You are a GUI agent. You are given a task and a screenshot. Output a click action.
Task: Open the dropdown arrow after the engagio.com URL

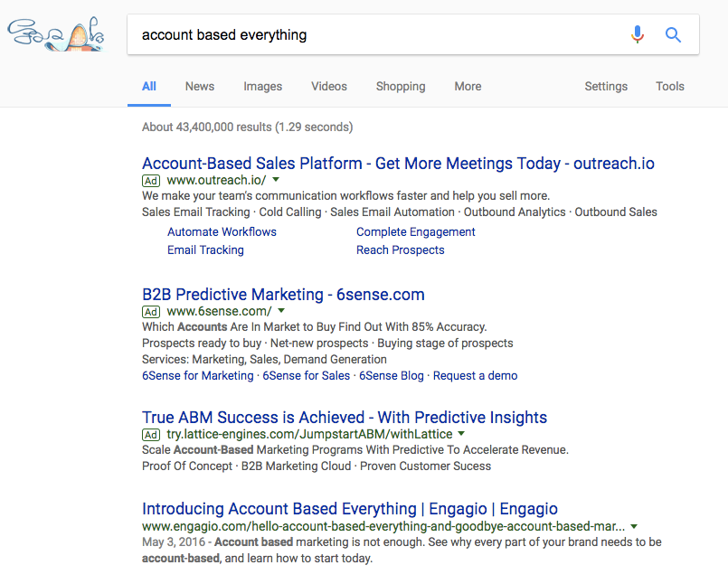click(634, 526)
